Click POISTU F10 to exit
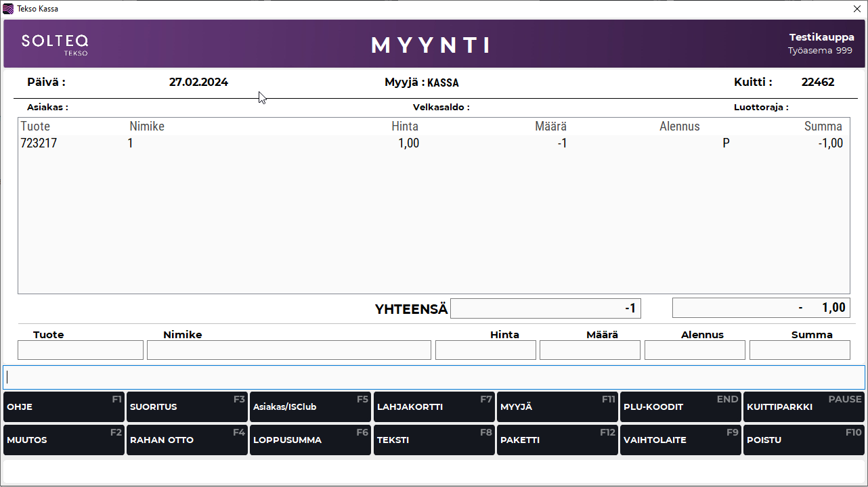Image resolution: width=868 pixels, height=487 pixels. (804, 440)
